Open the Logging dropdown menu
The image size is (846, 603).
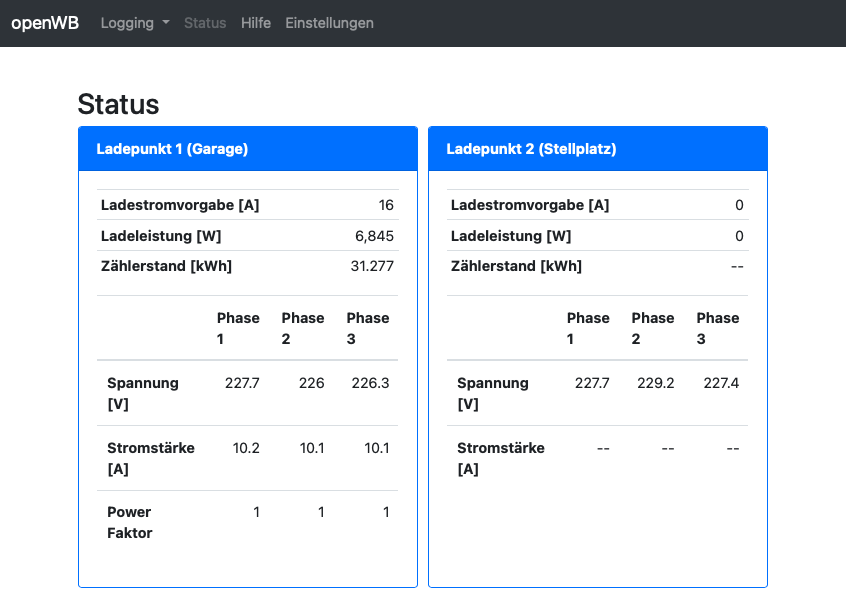pos(135,23)
